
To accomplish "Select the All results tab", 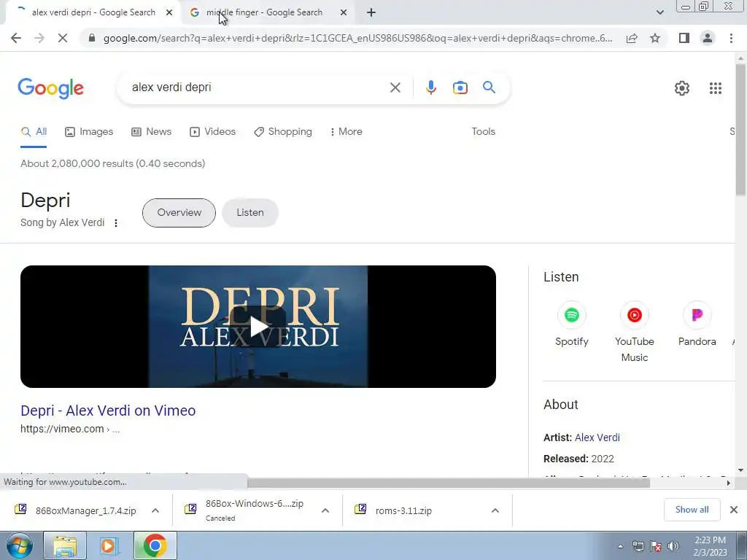I will click(x=34, y=131).
